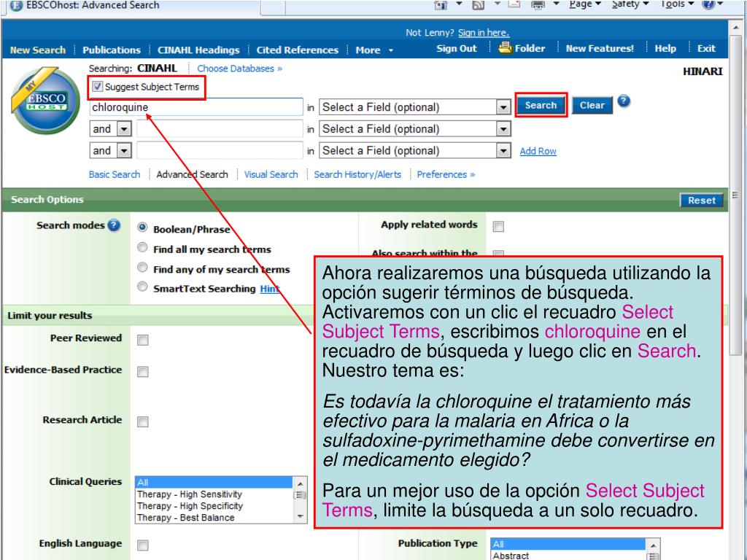Open Search History/Alerts
Screen dimensions: 747x560
(x=357, y=174)
